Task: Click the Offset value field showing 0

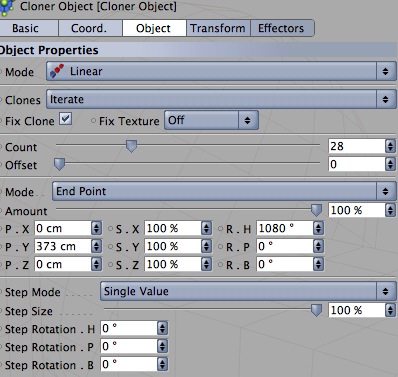Action: [x=357, y=164]
